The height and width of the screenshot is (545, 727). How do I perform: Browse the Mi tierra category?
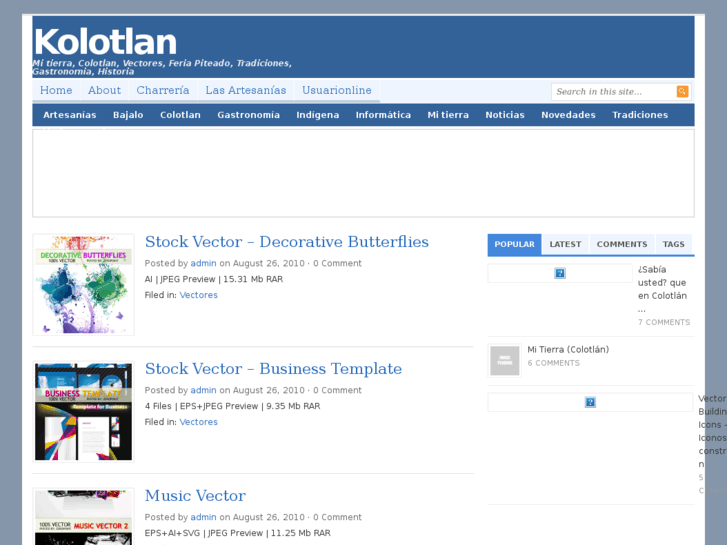pyautogui.click(x=448, y=115)
